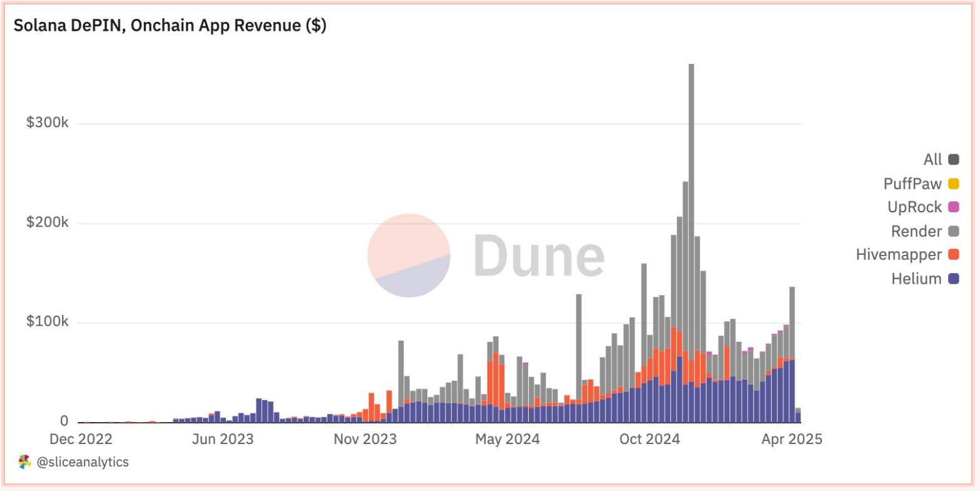Image resolution: width=980 pixels, height=491 pixels.
Task: Select the Apr 2025 x-axis label
Action: pos(792,439)
